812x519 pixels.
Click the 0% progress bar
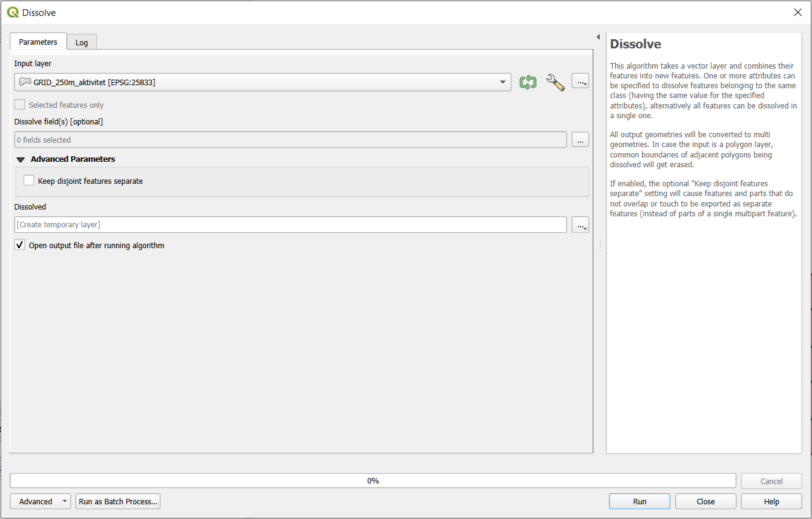pos(373,481)
